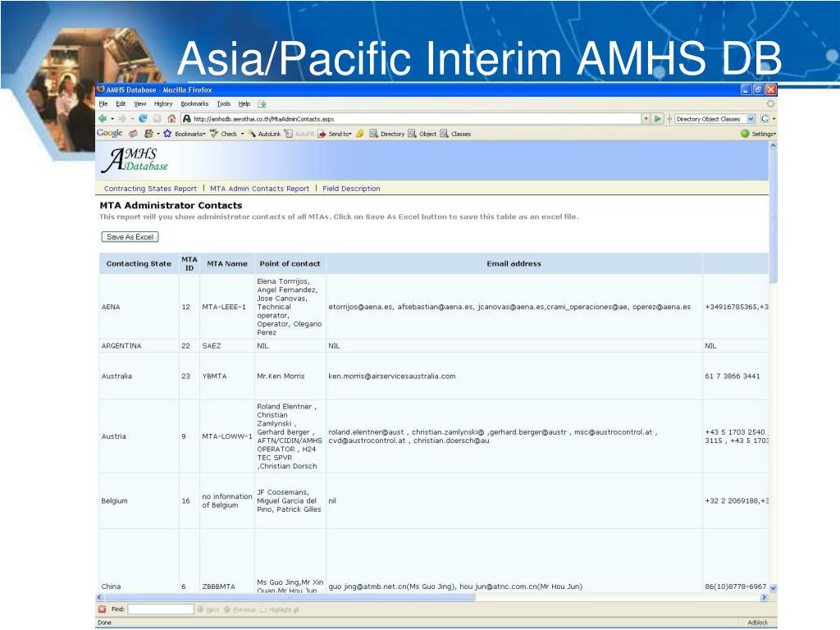This screenshot has width=840, height=630.
Task: Run the spell Check toolbar icon
Action: [x=214, y=134]
